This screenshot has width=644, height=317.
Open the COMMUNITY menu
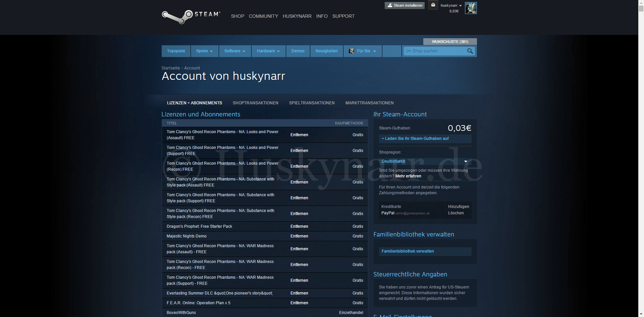pos(263,16)
